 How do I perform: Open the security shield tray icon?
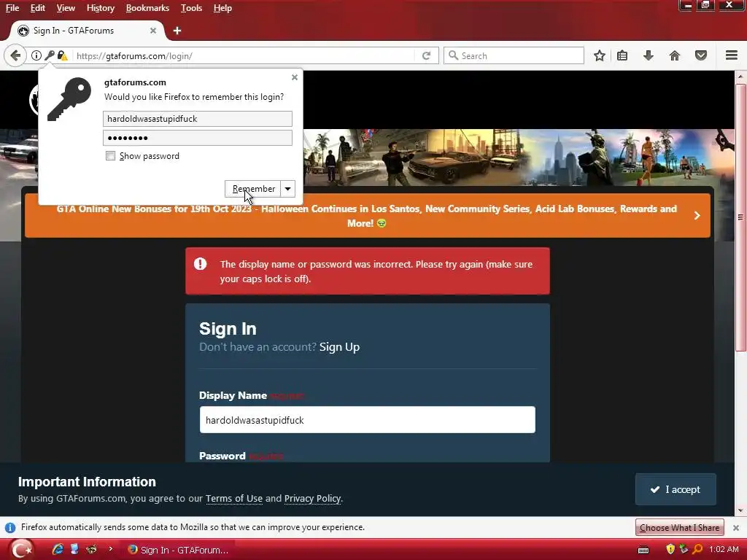pos(670,550)
